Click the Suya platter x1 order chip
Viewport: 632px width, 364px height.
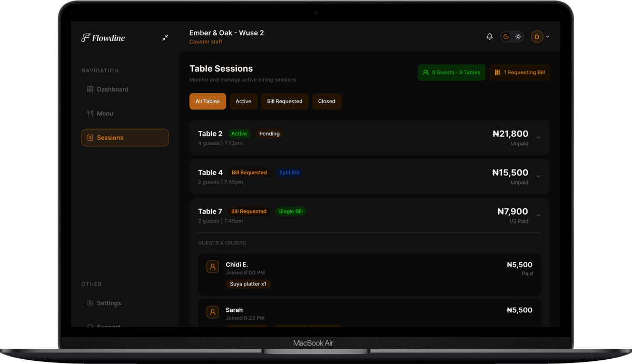click(248, 284)
